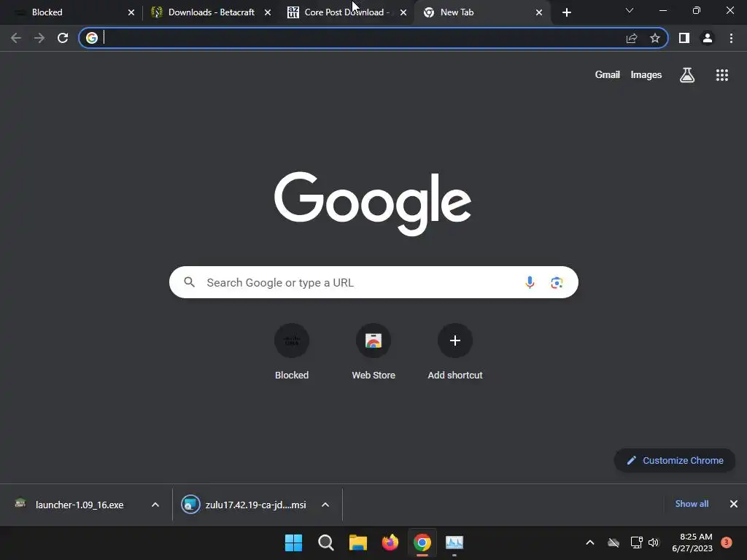Add a new shortcut tile
Screen dimensions: 747x560
point(455,351)
